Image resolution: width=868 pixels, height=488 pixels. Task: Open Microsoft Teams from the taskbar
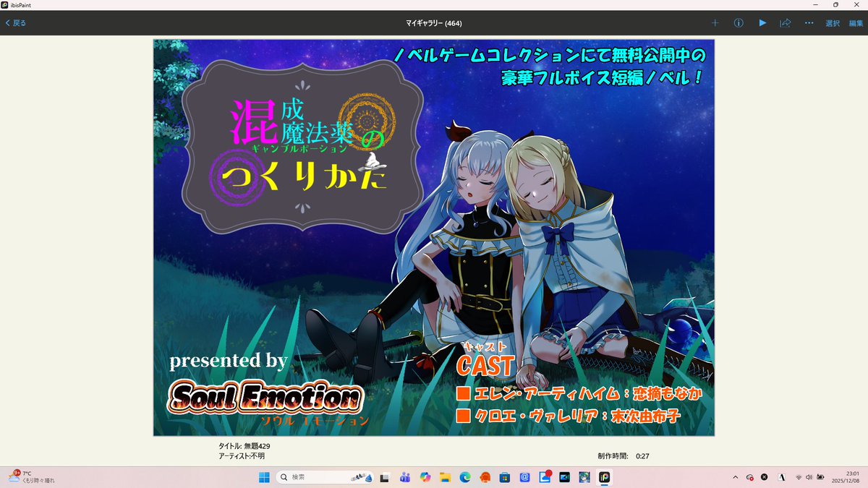(x=405, y=477)
